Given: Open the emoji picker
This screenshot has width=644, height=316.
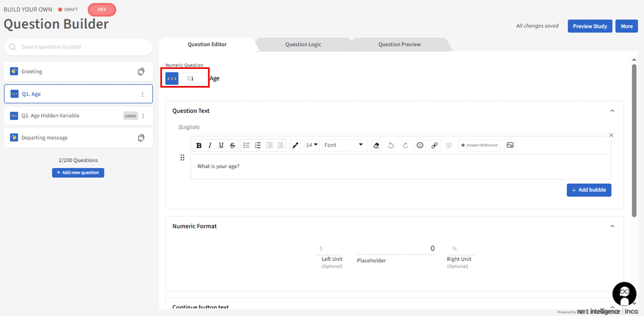Looking at the screenshot, I should click(420, 145).
